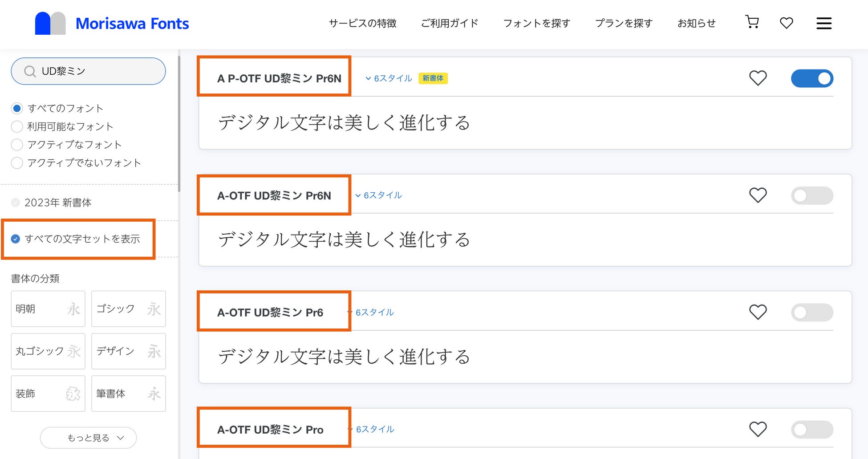Open サービスの特徴 menu item

(x=362, y=23)
